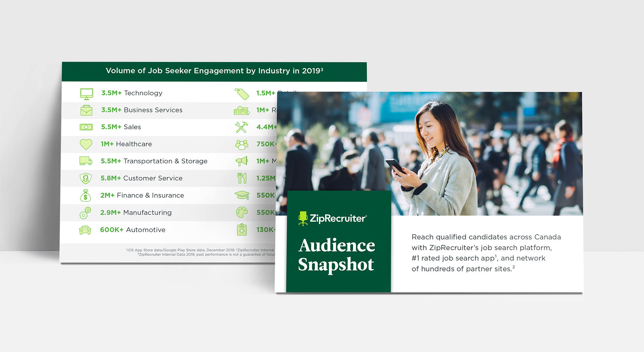The height and width of the screenshot is (352, 644).
Task: Click the photo of woman holding phone
Action: tap(429, 154)
